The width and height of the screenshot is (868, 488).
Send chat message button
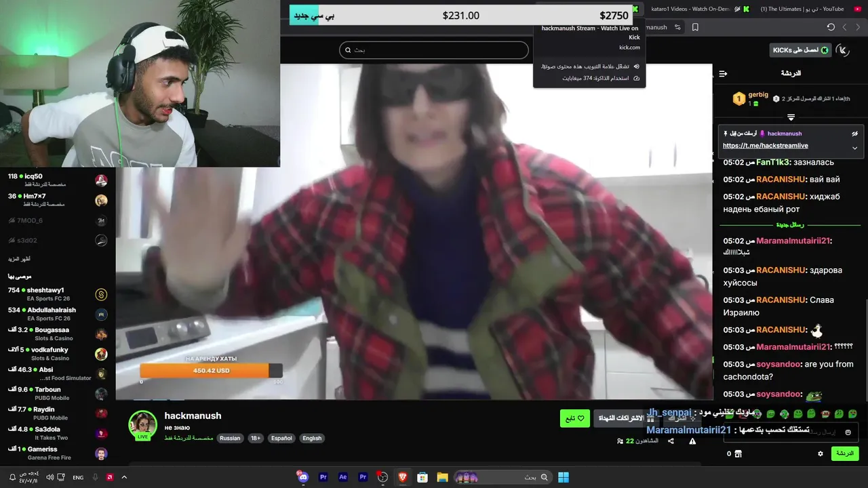(845, 453)
